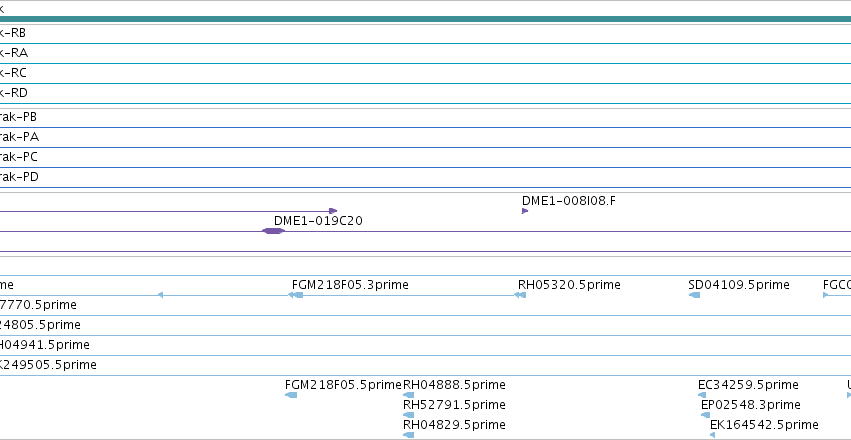Viewport: 851px width, 440px height.
Task: Select the RH05320.5prime EST arrow
Action: point(520,295)
